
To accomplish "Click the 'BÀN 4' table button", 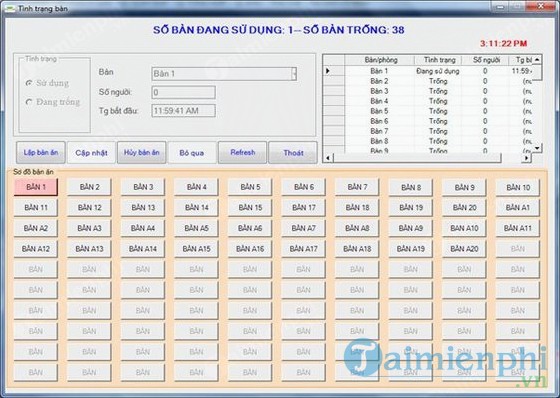I will (x=196, y=187).
